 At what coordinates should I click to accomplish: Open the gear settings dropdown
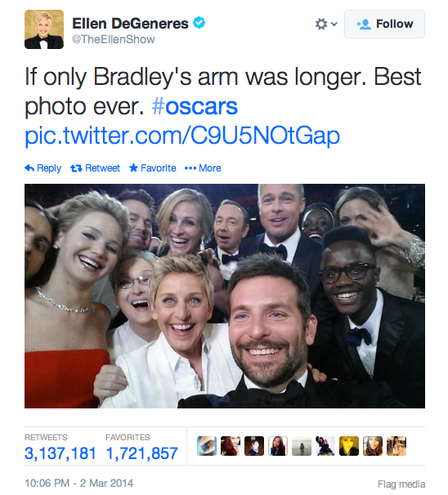pos(325,24)
